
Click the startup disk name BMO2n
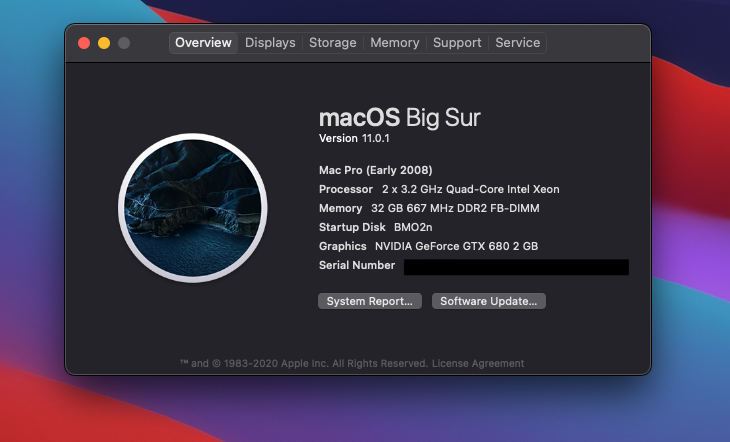click(413, 227)
